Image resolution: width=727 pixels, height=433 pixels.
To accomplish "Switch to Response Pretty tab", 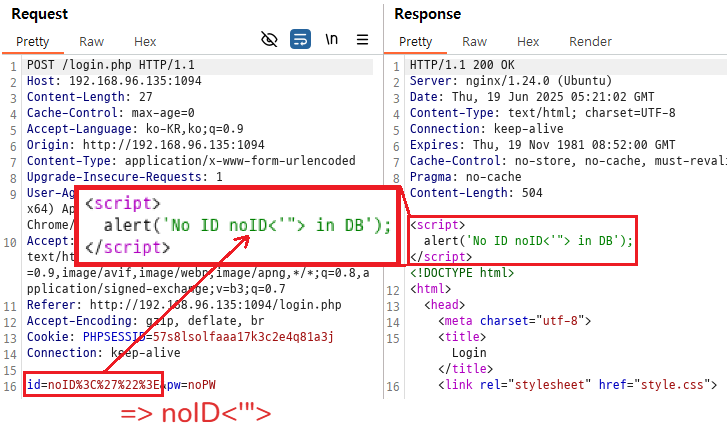I will 415,42.
